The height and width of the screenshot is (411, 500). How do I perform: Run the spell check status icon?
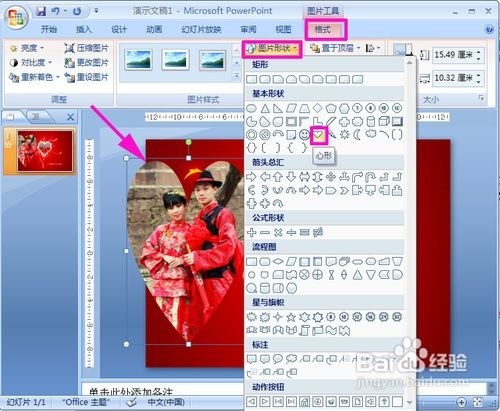[132, 402]
